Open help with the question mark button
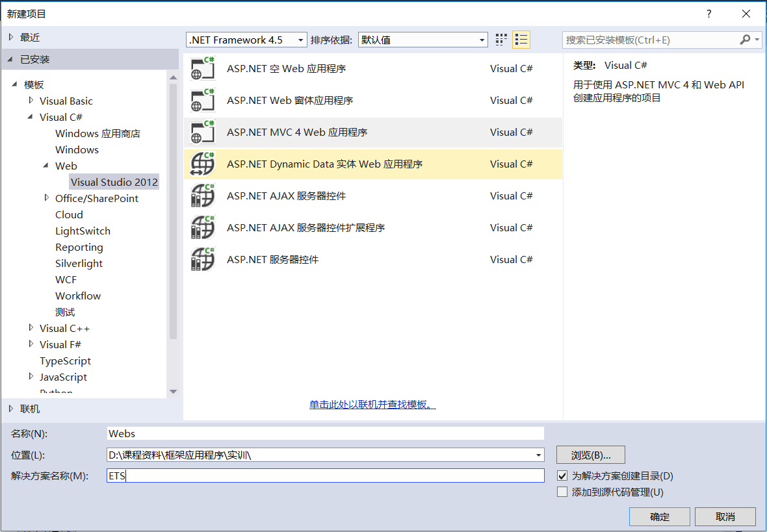 [x=708, y=14]
